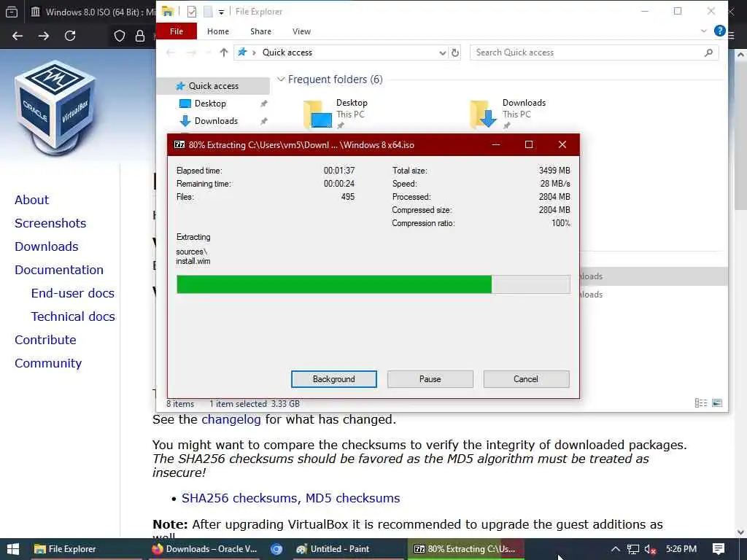Pause the extraction
Screen dimensions: 747x560
(430, 379)
